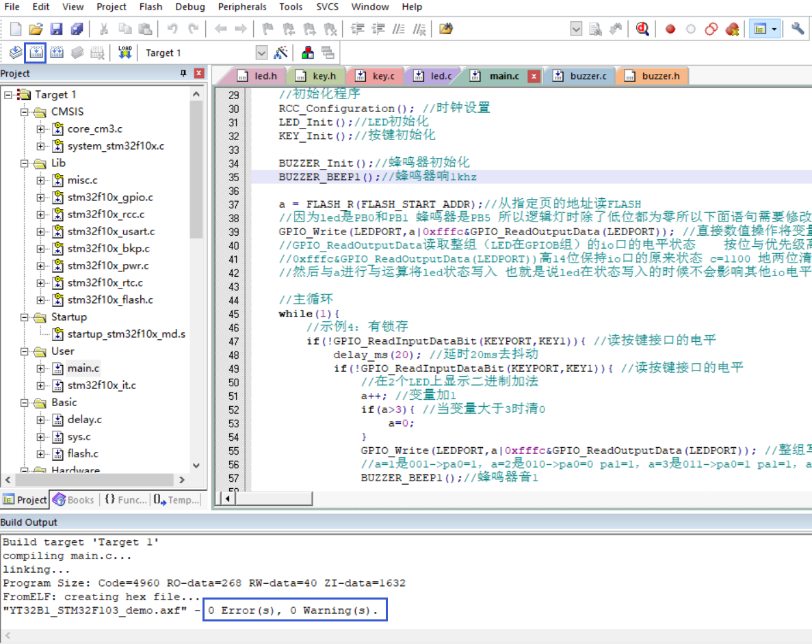Click the Redo arrow icon
The height and width of the screenshot is (644, 812).
pos(193,29)
